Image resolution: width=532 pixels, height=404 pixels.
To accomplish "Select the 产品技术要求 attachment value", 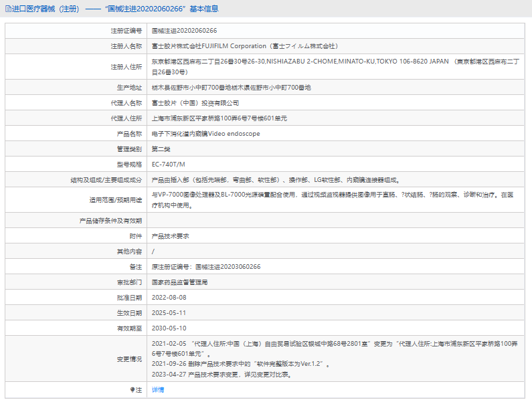I will click(x=171, y=236).
